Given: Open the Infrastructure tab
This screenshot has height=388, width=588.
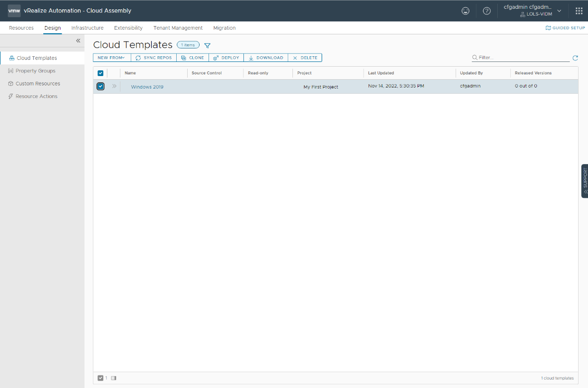Looking at the screenshot, I should (x=88, y=28).
